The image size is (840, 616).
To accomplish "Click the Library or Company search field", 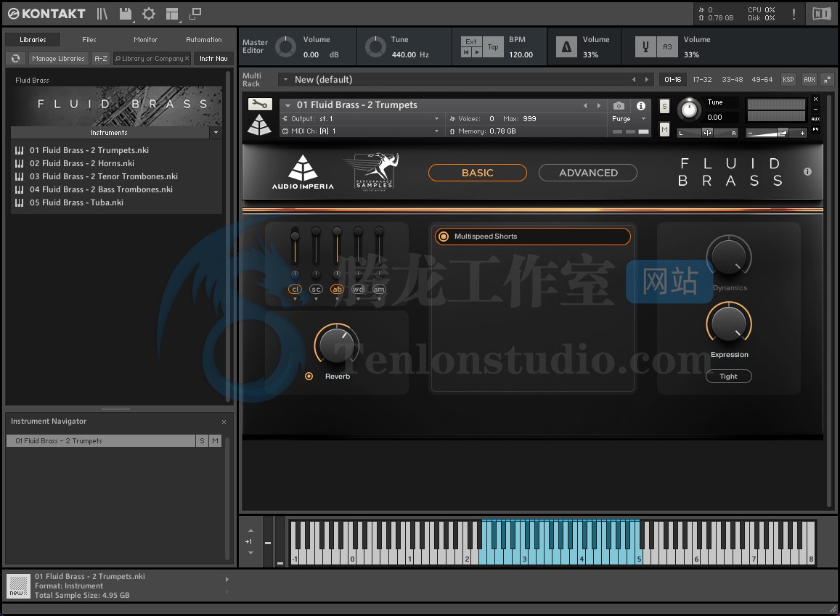I will 152,58.
